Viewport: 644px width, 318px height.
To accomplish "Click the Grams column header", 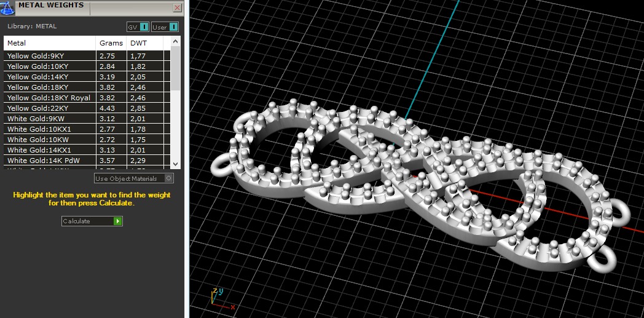I will (111, 43).
